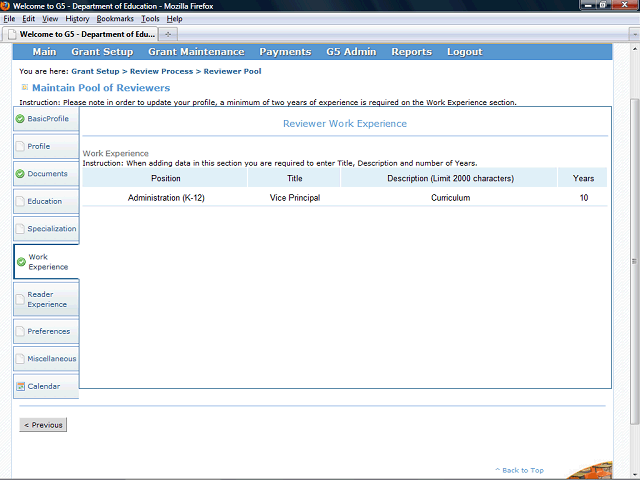Viewport: 640px width, 480px height.
Task: Click the Curriculum description cell
Action: coord(451,198)
